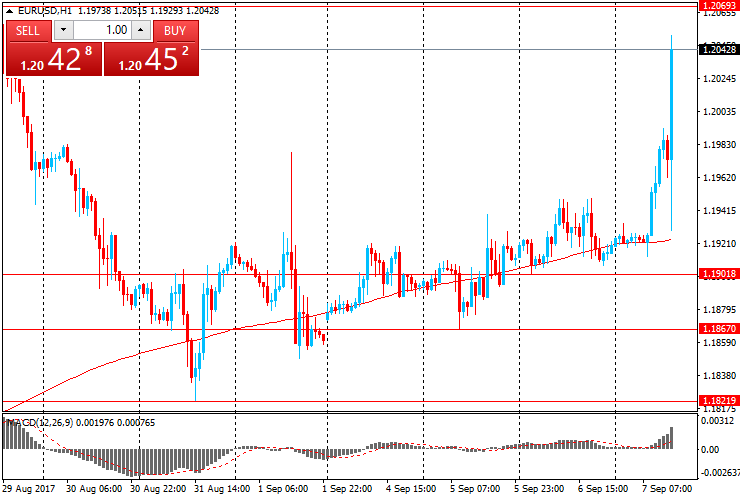Click the 1.20245 price scale value

pyautogui.click(x=719, y=78)
